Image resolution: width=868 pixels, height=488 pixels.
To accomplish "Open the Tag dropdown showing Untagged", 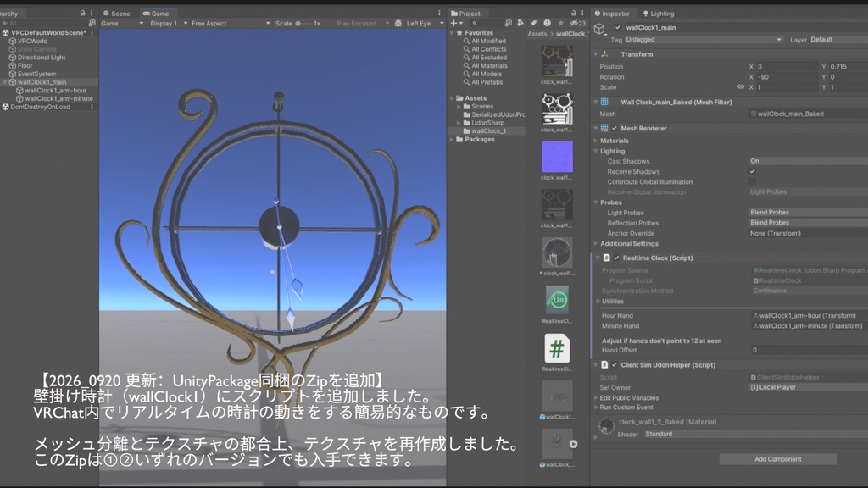I will click(x=704, y=39).
